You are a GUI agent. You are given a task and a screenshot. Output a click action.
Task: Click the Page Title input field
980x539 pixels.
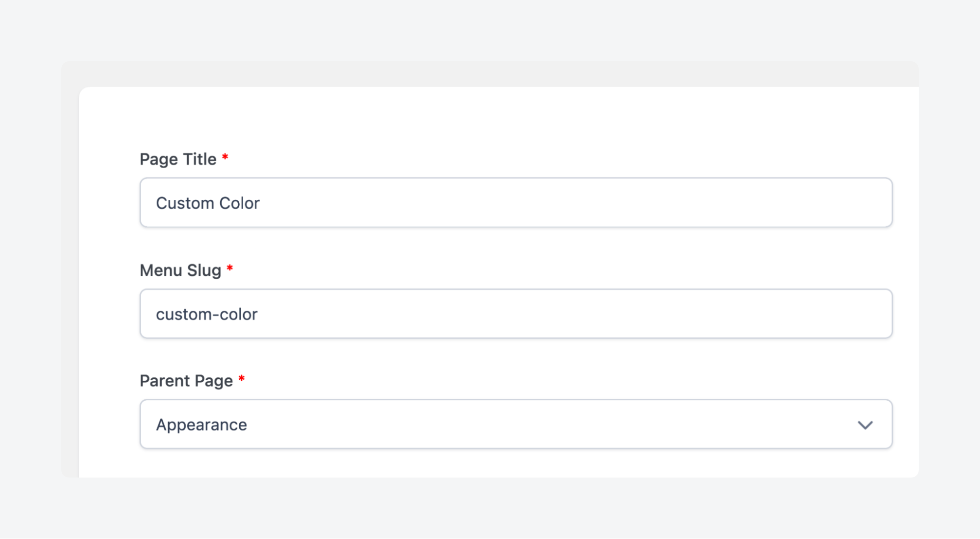tap(515, 203)
